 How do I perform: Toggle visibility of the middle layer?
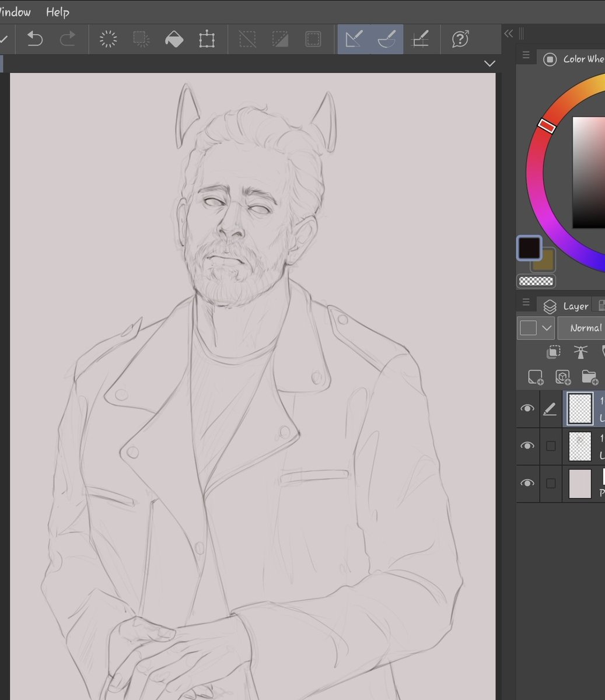pyautogui.click(x=527, y=446)
